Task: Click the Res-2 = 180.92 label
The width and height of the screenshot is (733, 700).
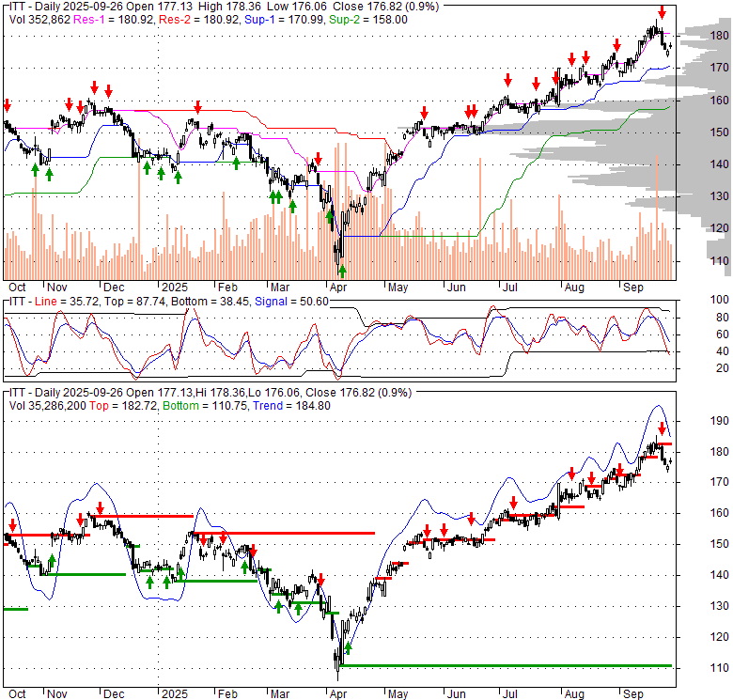Action: pos(199,20)
